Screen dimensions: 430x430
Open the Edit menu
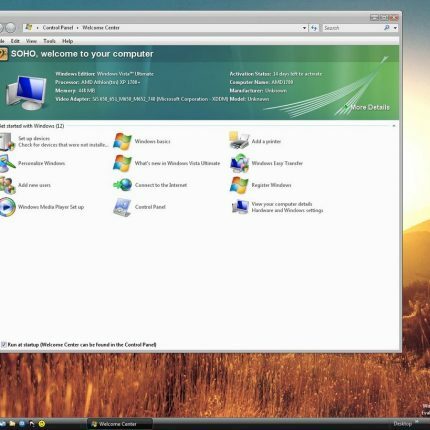click(15, 41)
